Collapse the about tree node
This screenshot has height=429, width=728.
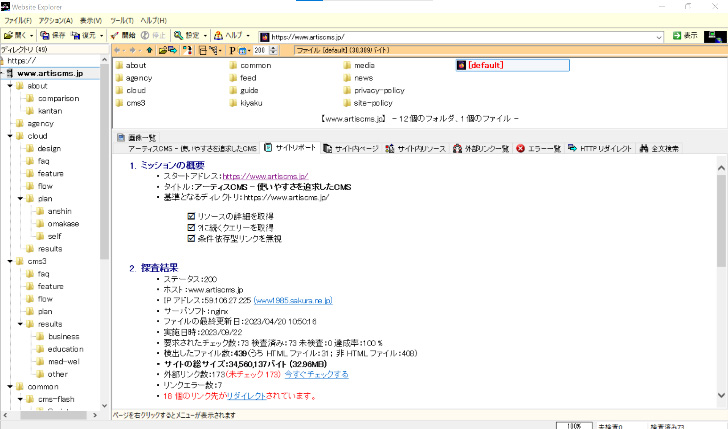[x=10, y=86]
